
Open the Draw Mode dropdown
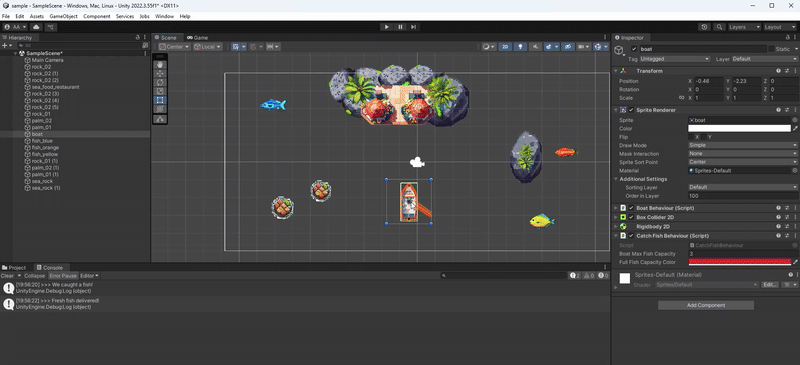[743, 145]
